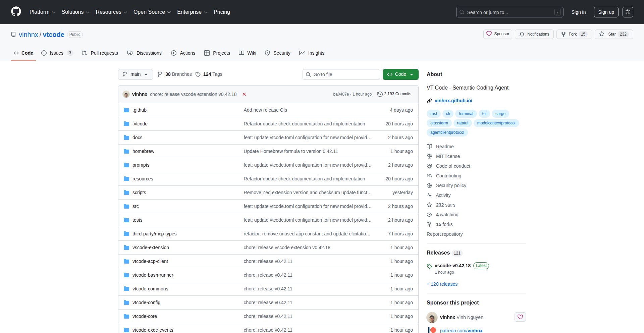This screenshot has width=644, height=333.
Task: Open commit history via the clock icon
Action: pos(380,94)
